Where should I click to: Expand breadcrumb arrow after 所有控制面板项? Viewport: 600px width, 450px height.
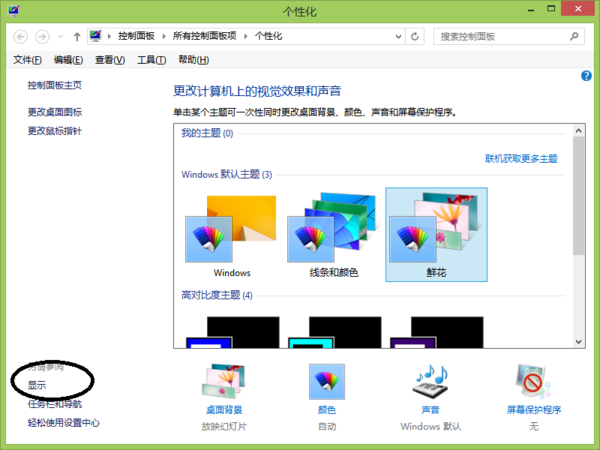tap(246, 36)
